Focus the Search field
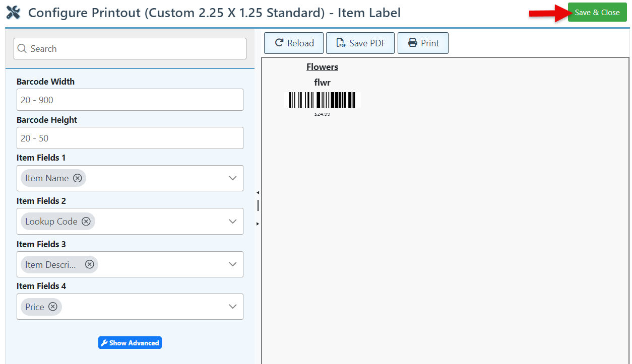The image size is (632, 364). (130, 49)
